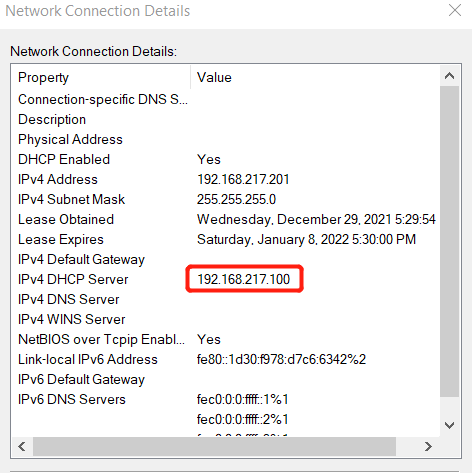Select the DHCP Enabled row

click(x=226, y=159)
